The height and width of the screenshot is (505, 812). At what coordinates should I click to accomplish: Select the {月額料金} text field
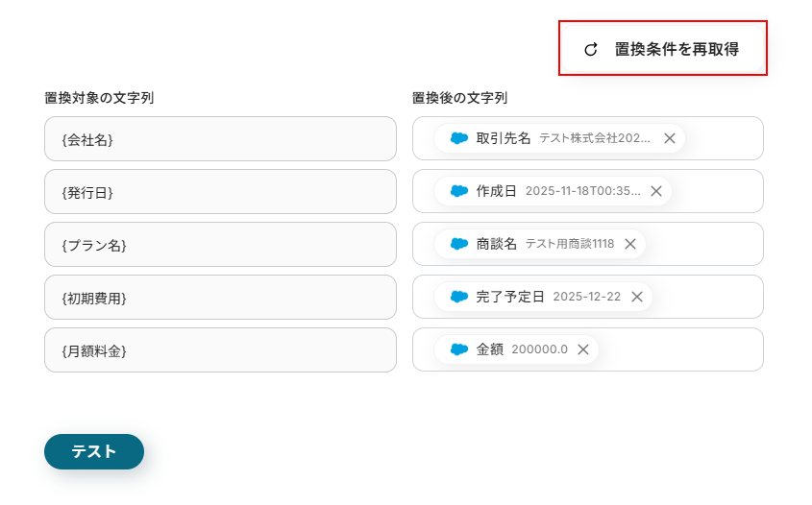(x=220, y=350)
